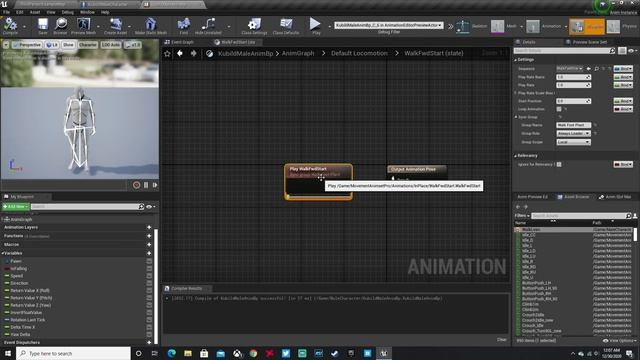Toggle visibility checkbox for isFalling variable
This screenshot has height=360, width=640.
149,269
